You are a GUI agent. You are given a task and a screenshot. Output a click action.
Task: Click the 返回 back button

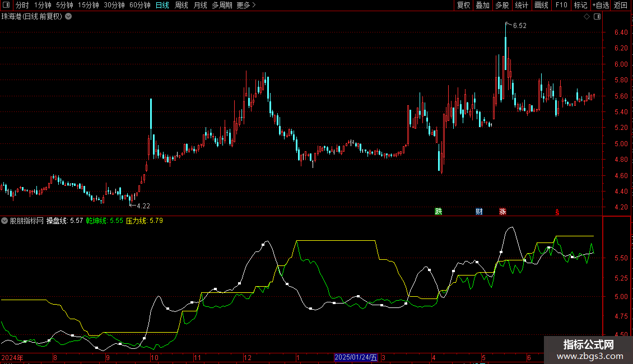tap(621, 5)
